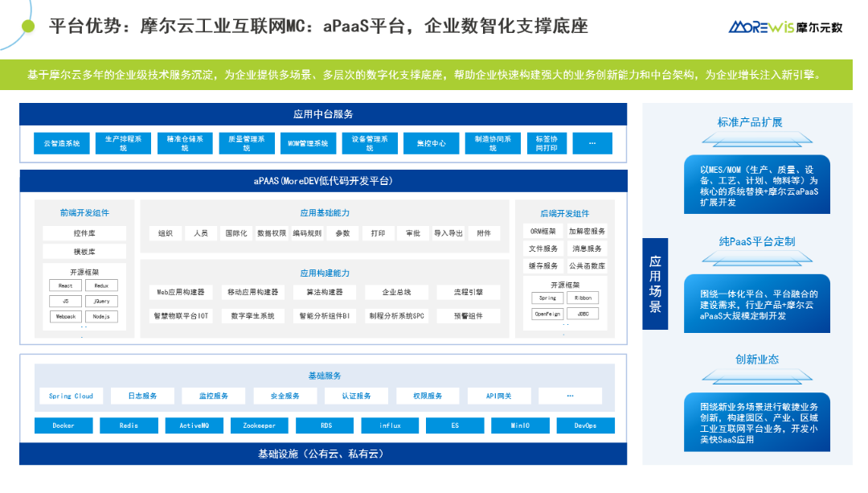Select the 附件 capability box
Viewport: 868px width, 493px height.
[484, 233]
